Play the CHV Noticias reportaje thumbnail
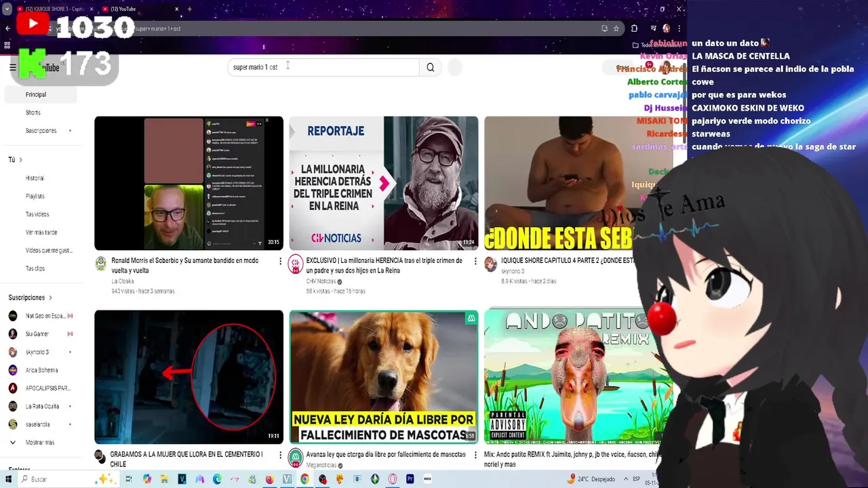Image resolution: width=868 pixels, height=488 pixels. tap(384, 183)
